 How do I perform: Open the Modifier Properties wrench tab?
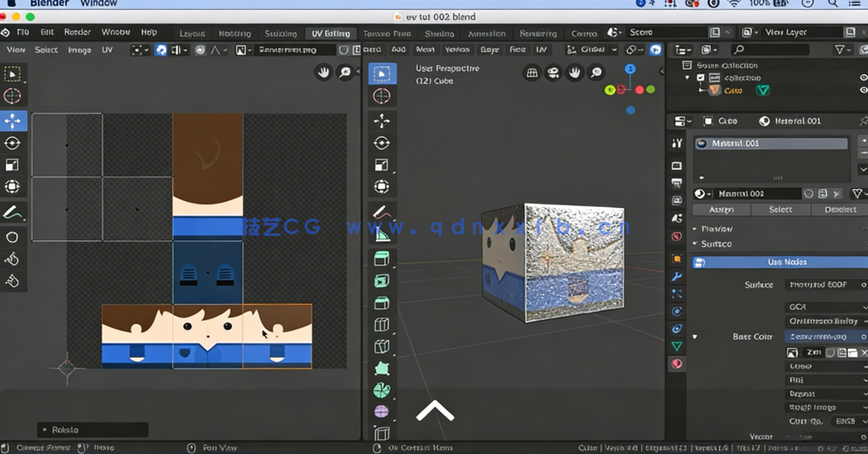[x=676, y=275]
